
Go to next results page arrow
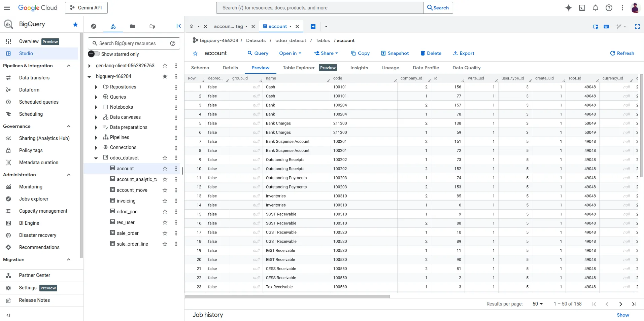click(620, 304)
